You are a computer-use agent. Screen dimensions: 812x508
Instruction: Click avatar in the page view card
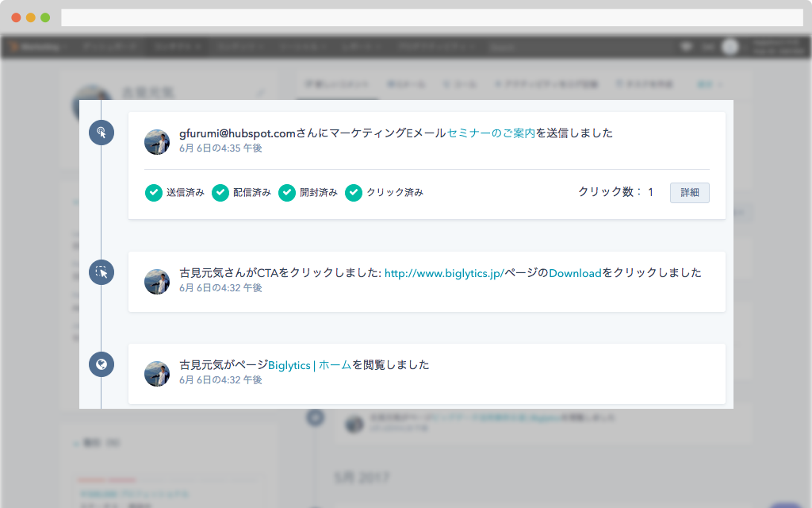pos(157,374)
